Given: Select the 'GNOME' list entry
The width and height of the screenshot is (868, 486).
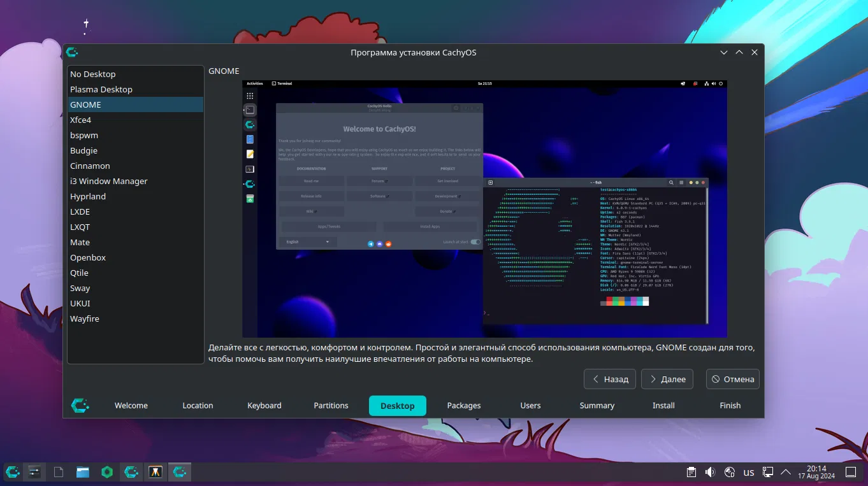Looking at the screenshot, I should pyautogui.click(x=136, y=104).
